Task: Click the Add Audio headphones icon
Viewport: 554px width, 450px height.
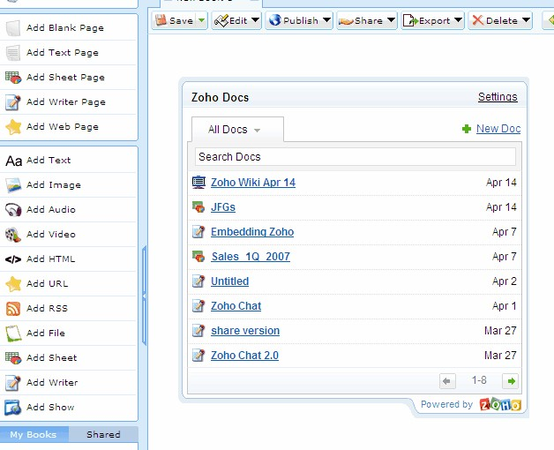Action: (x=13, y=210)
